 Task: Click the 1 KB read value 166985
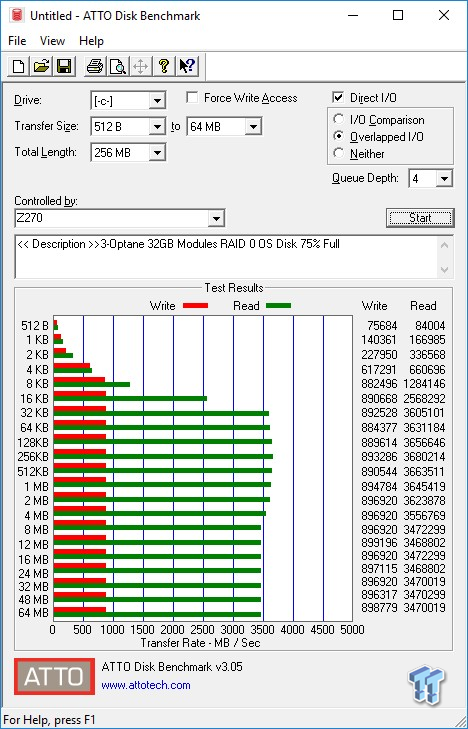[x=428, y=340]
